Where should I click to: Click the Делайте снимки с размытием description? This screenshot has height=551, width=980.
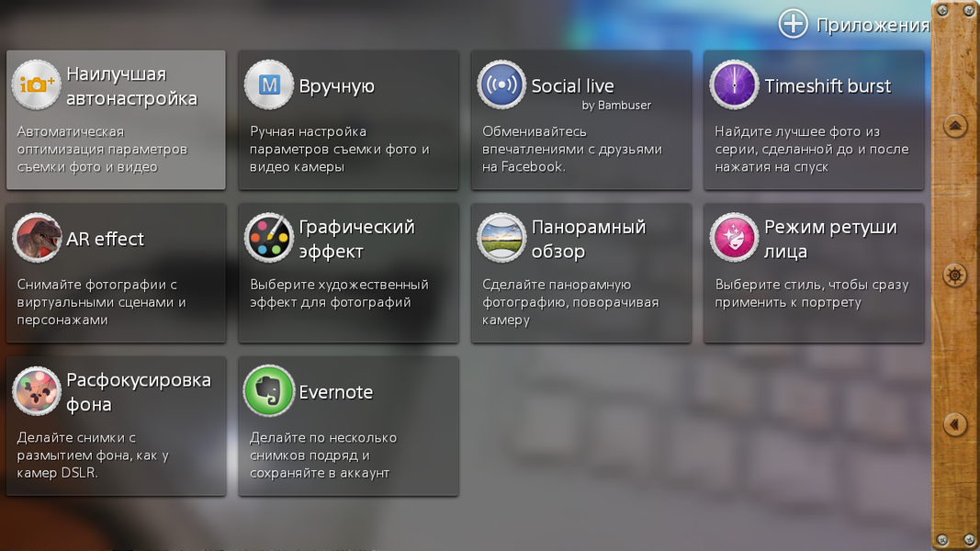click(93, 455)
